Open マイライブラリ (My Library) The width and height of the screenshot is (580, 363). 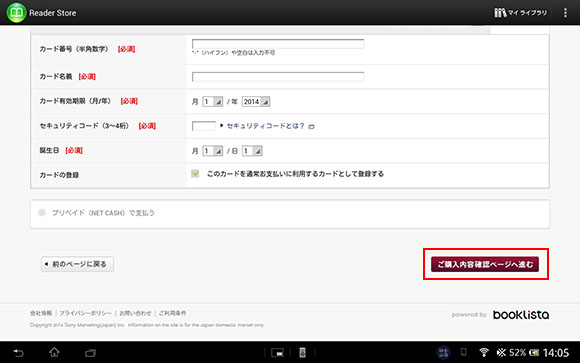(x=520, y=13)
